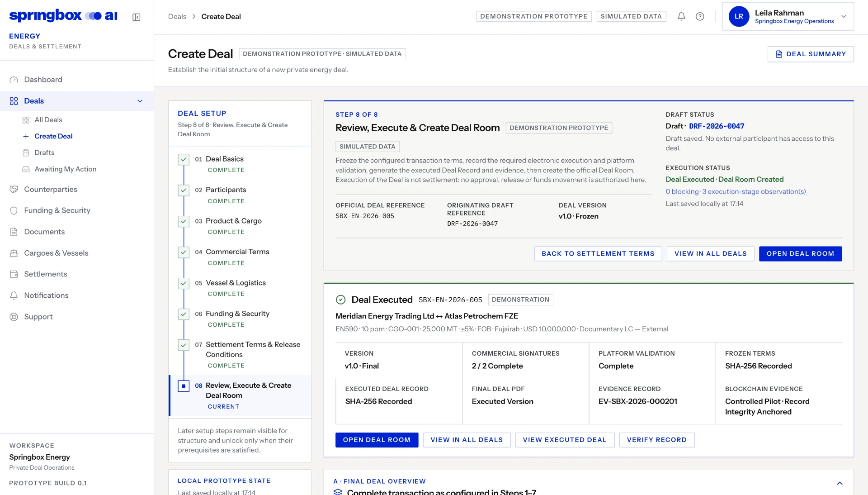The width and height of the screenshot is (868, 495).
Task: Click the Deal Executed checkmark circle icon
Action: tap(341, 300)
